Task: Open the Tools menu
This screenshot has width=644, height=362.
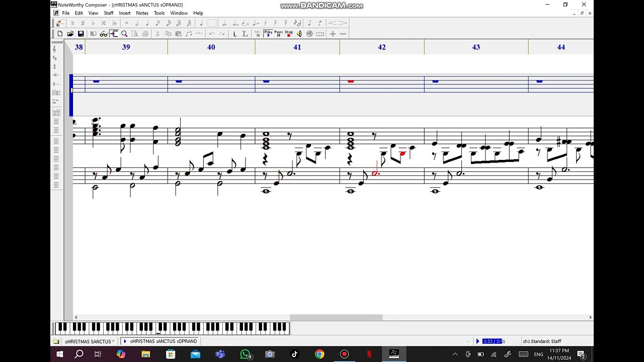Action: [159, 13]
